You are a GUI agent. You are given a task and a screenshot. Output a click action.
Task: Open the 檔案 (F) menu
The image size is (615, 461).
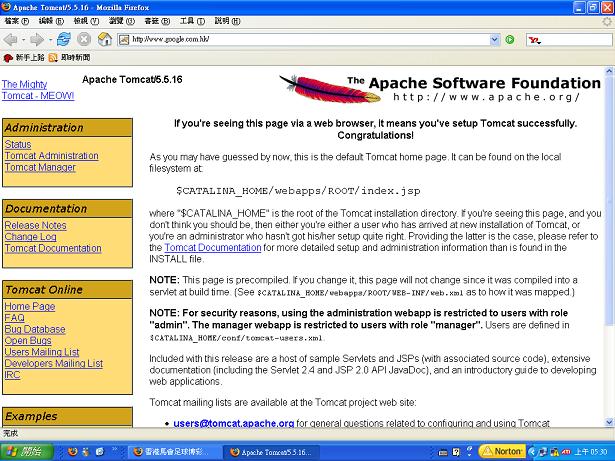[17, 21]
